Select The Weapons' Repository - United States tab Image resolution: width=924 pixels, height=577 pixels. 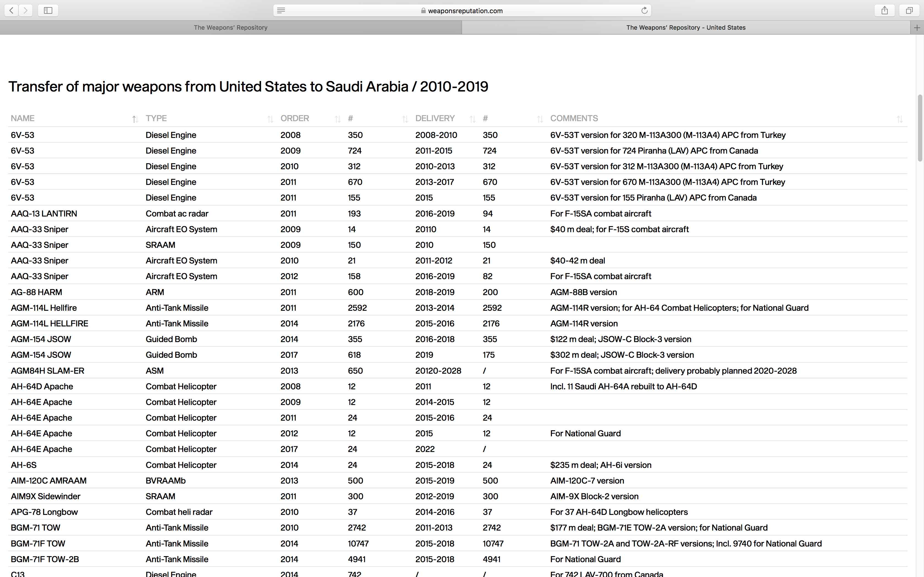click(x=685, y=27)
